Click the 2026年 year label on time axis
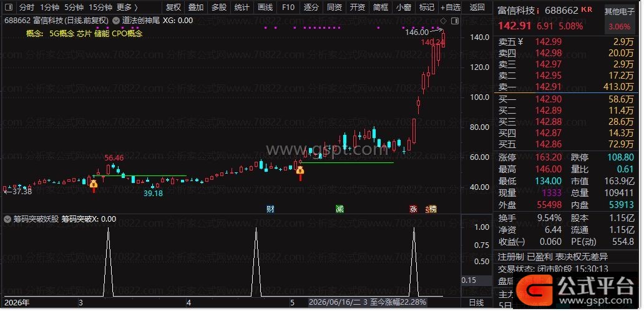This screenshot has width=644, height=311. (17, 303)
